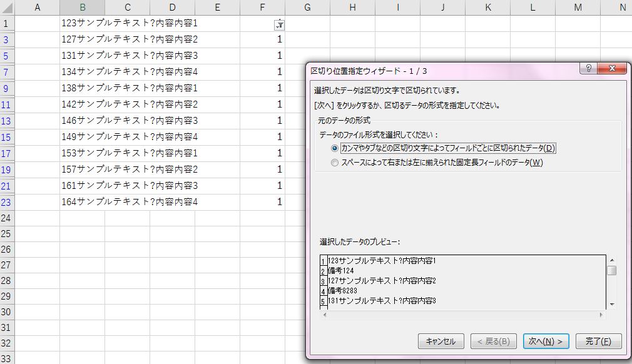Click the 完了(F) finish button

(x=598, y=341)
